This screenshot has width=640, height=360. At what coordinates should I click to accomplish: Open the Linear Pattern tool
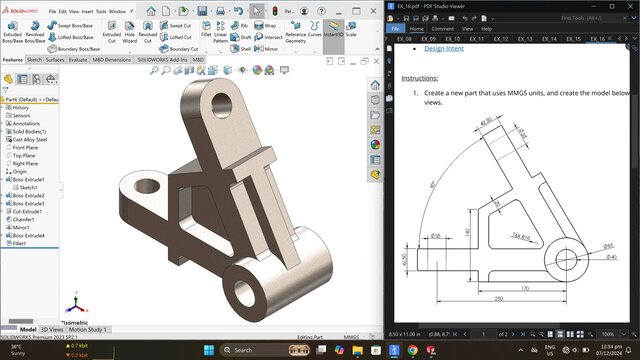pyautogui.click(x=220, y=32)
